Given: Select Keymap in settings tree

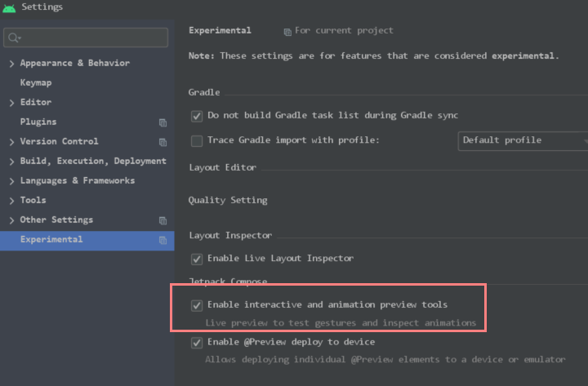Looking at the screenshot, I should (36, 82).
